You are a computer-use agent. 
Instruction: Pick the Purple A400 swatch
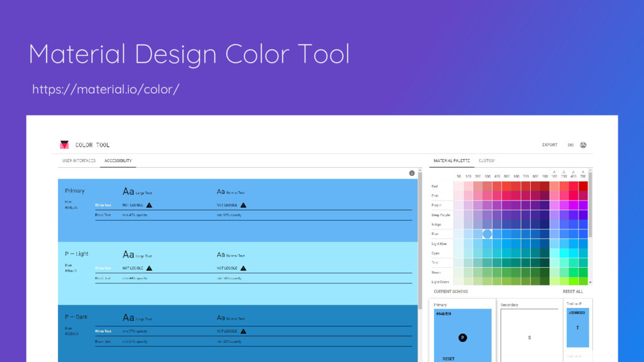(x=574, y=206)
